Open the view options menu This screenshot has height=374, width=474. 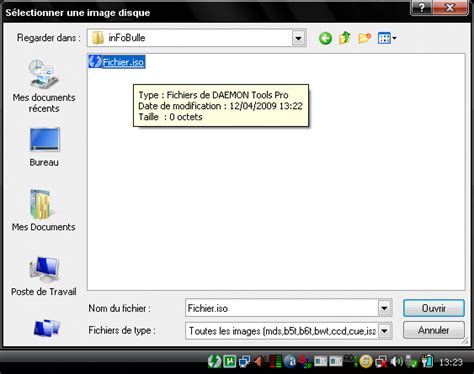[x=387, y=38]
